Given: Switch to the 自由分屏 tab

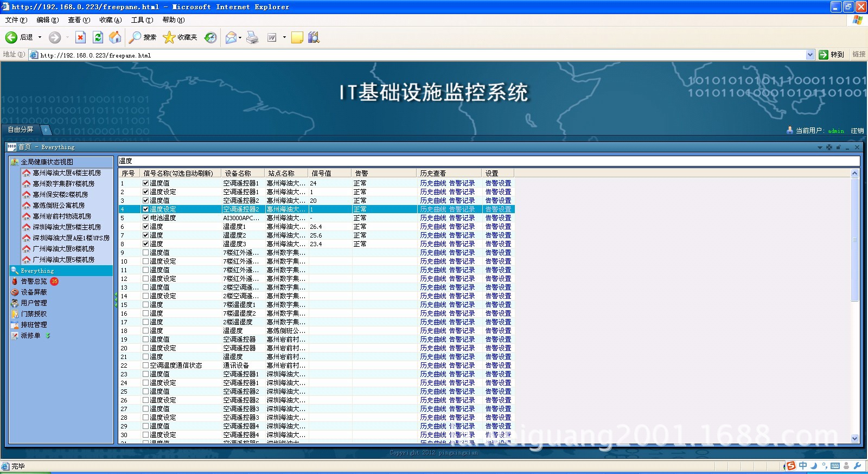Looking at the screenshot, I should pyautogui.click(x=21, y=130).
